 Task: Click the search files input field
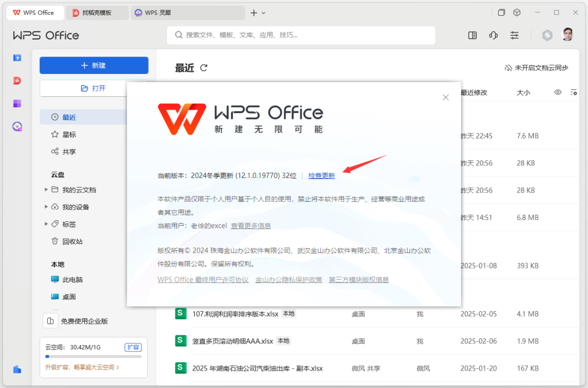click(x=301, y=35)
